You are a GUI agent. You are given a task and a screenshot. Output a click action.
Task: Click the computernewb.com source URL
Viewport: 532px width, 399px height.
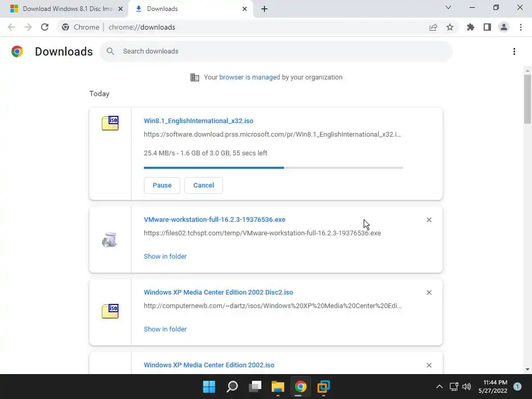(x=273, y=305)
